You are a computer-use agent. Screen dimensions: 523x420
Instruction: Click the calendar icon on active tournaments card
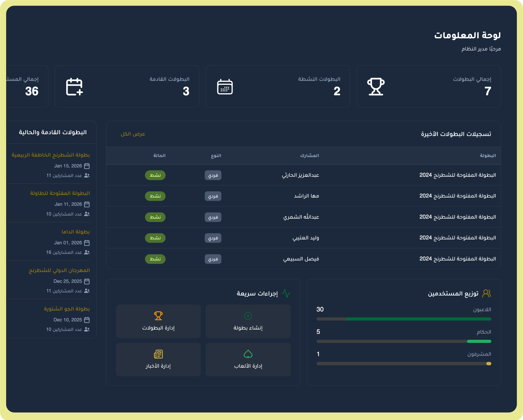(225, 87)
